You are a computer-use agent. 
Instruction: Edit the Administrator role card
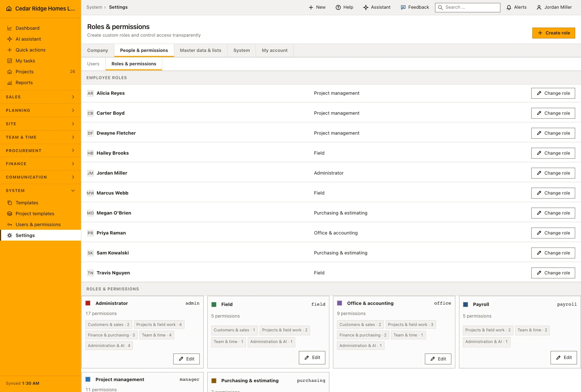coord(186,359)
